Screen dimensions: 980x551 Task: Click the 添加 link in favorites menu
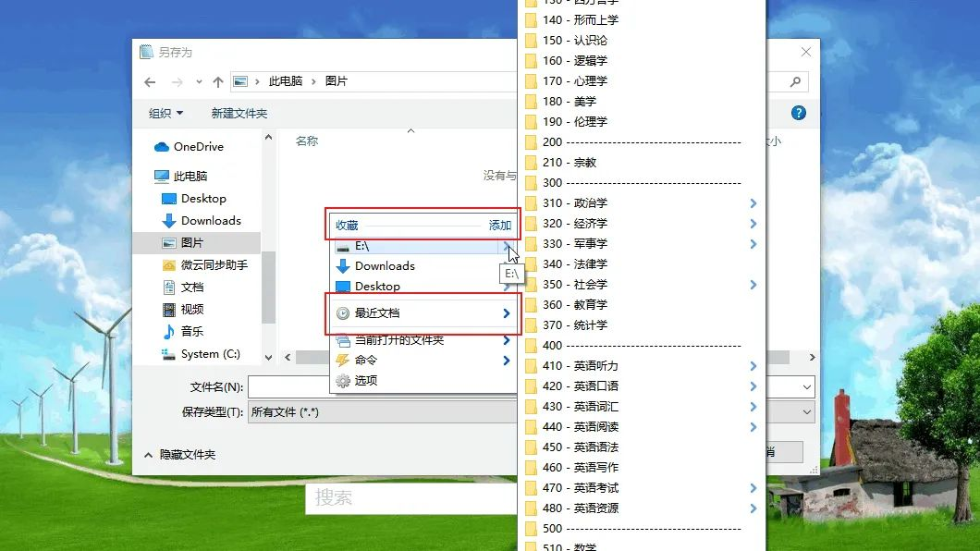[x=500, y=226]
